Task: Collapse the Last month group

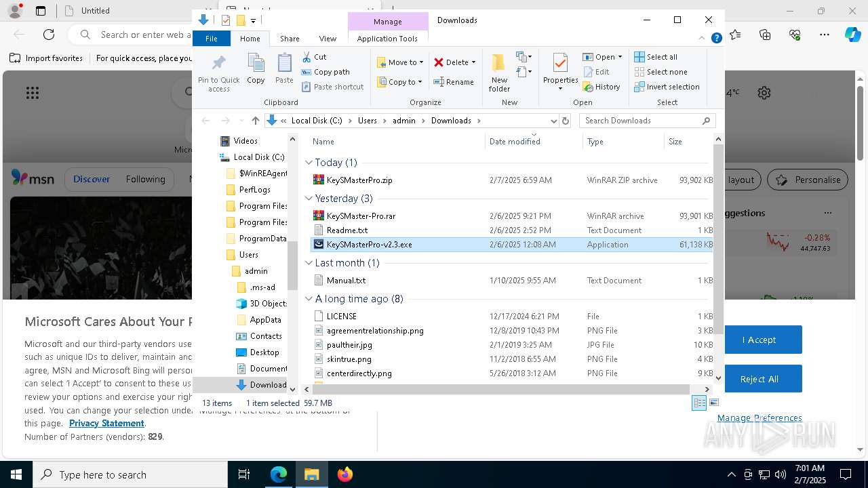Action: click(x=309, y=263)
